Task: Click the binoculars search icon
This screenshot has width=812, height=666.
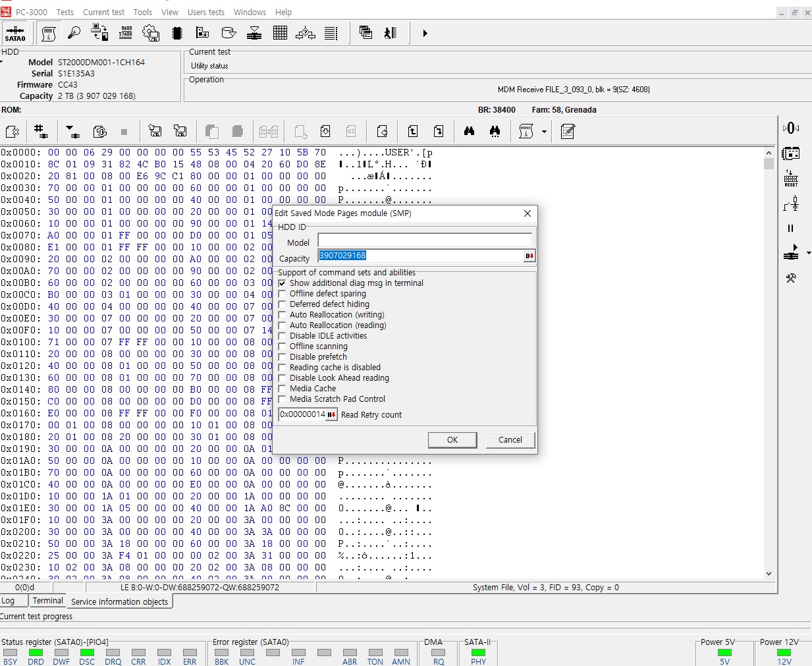Action: [469, 131]
